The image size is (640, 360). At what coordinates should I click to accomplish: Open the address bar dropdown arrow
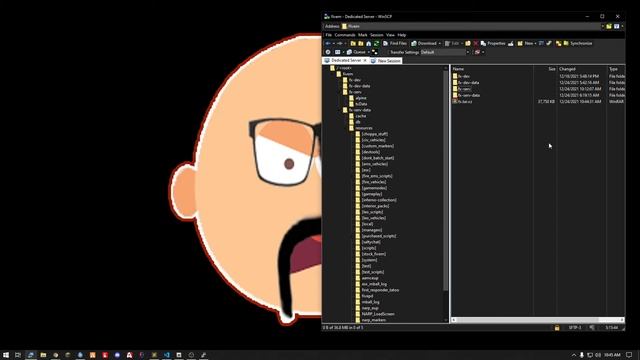pos(602,26)
